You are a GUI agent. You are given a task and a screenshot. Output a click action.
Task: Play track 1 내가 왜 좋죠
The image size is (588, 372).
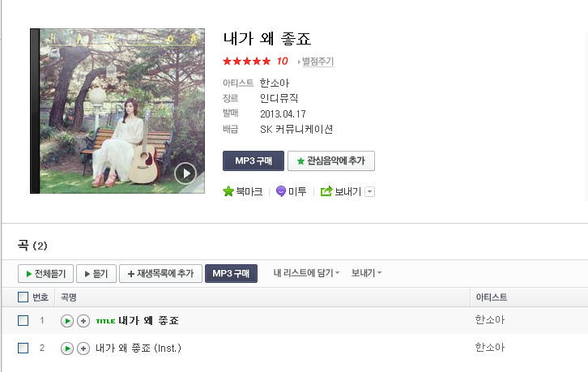click(x=67, y=321)
